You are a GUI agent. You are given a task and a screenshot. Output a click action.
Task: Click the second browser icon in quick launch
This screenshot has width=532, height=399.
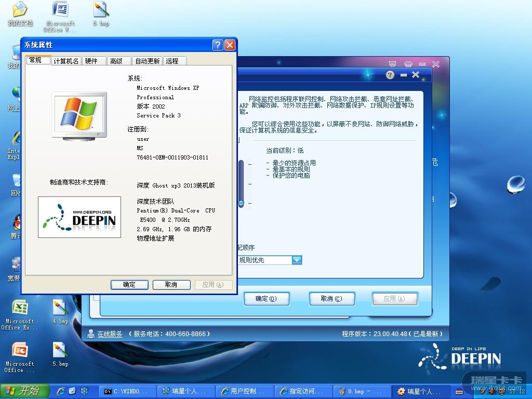(72, 391)
